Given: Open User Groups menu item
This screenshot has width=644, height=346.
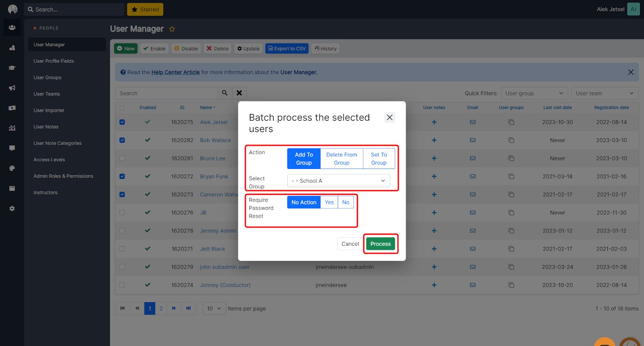Looking at the screenshot, I should click(47, 78).
